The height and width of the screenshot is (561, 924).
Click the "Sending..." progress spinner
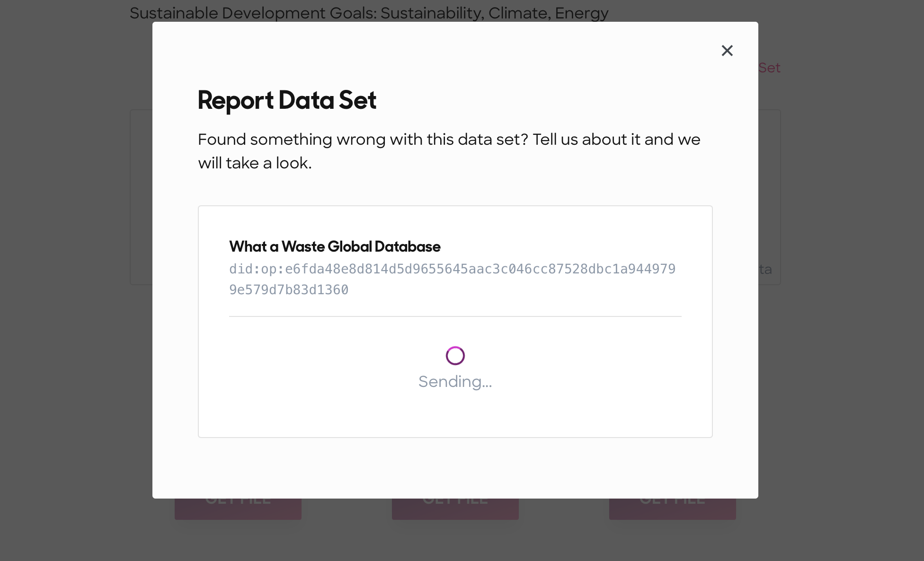(x=454, y=355)
